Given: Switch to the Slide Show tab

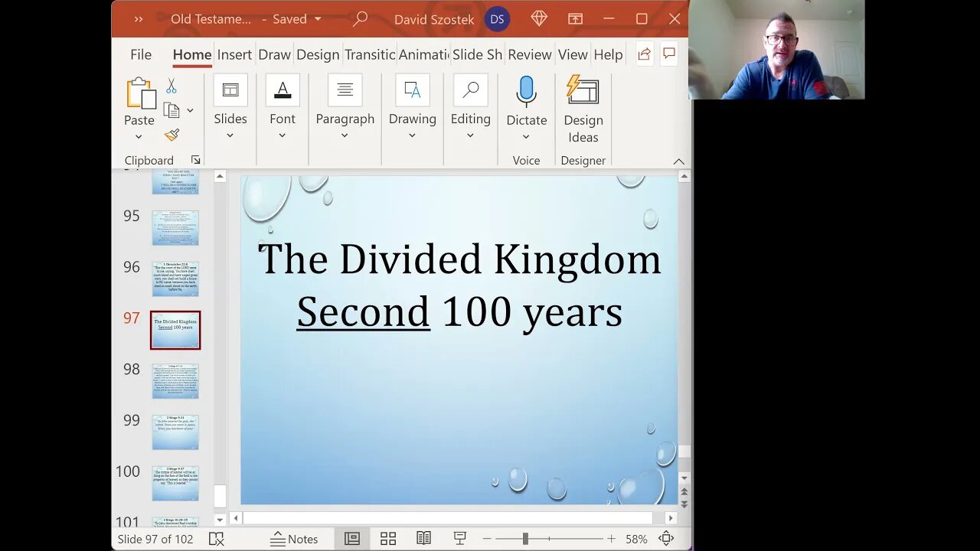Looking at the screenshot, I should 477,54.
